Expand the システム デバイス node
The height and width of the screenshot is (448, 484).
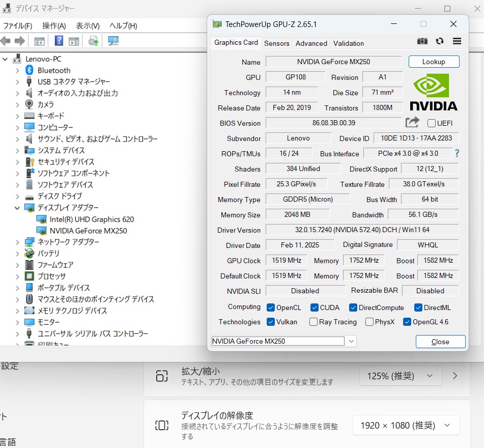pyautogui.click(x=17, y=150)
